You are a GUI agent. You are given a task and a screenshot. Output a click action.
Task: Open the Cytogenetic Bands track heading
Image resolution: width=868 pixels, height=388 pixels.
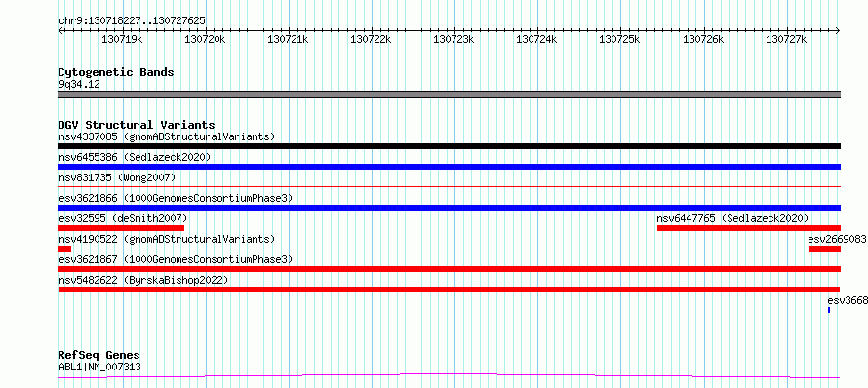[116, 72]
